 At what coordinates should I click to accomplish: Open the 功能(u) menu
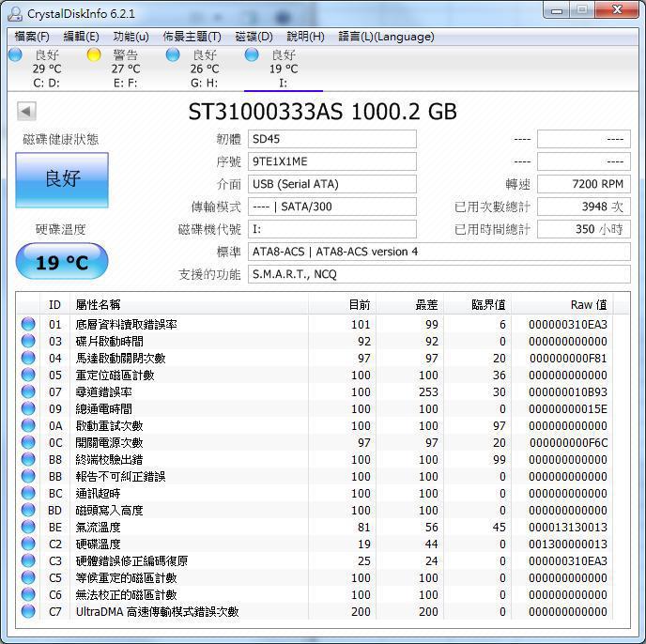tap(131, 37)
